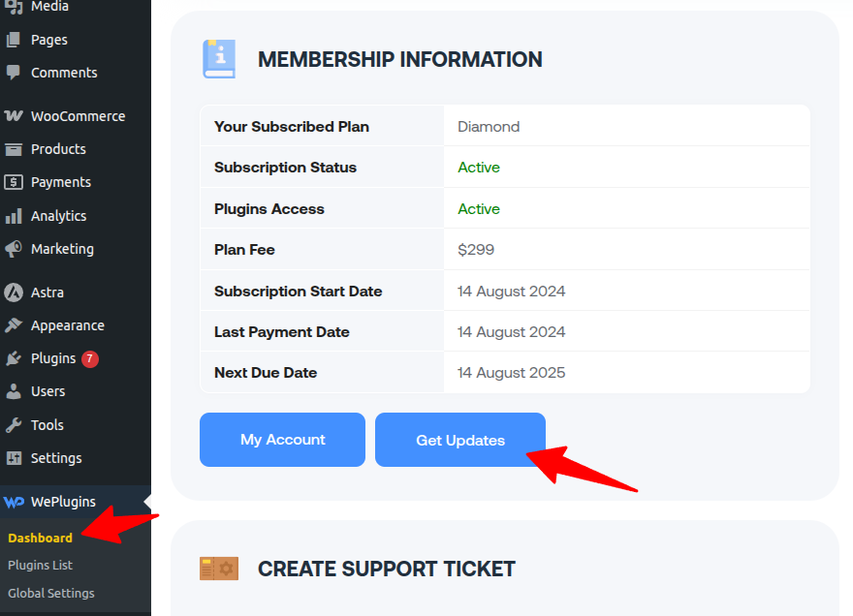Open Marketing using the megaphone icon
Image resolution: width=853 pixels, height=616 pixels.
[x=15, y=249]
